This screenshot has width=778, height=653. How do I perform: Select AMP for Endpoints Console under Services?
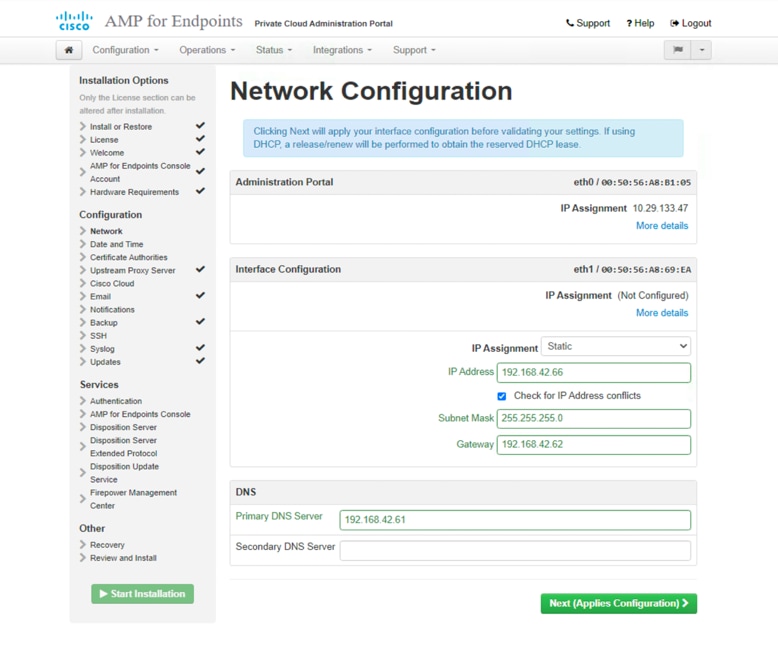coord(140,414)
